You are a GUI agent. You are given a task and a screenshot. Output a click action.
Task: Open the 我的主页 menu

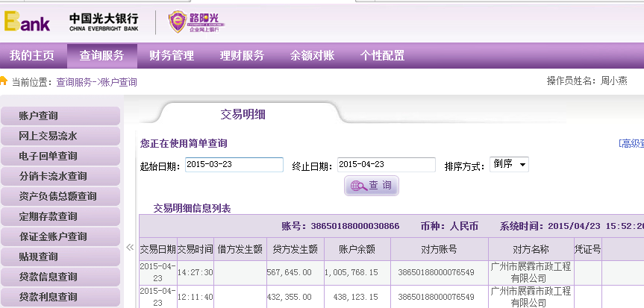32,56
